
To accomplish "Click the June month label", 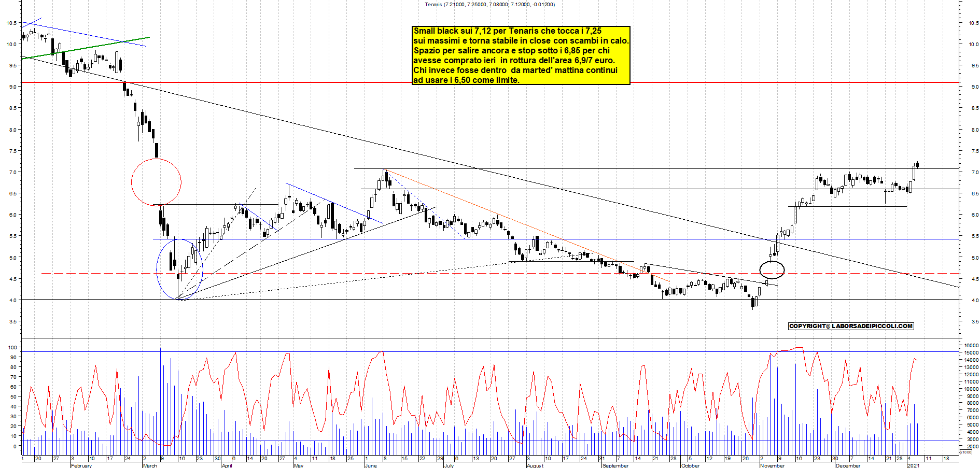I will point(371,465).
